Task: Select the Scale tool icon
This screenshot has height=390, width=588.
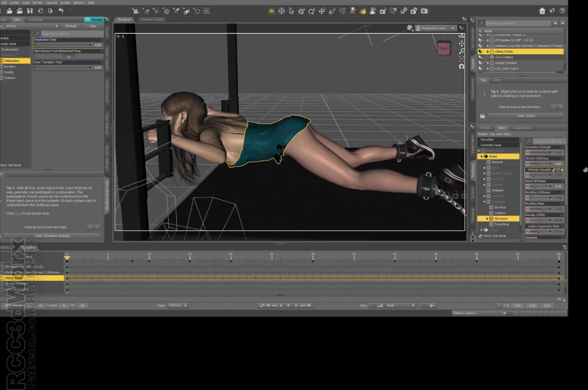Action: coord(332,11)
